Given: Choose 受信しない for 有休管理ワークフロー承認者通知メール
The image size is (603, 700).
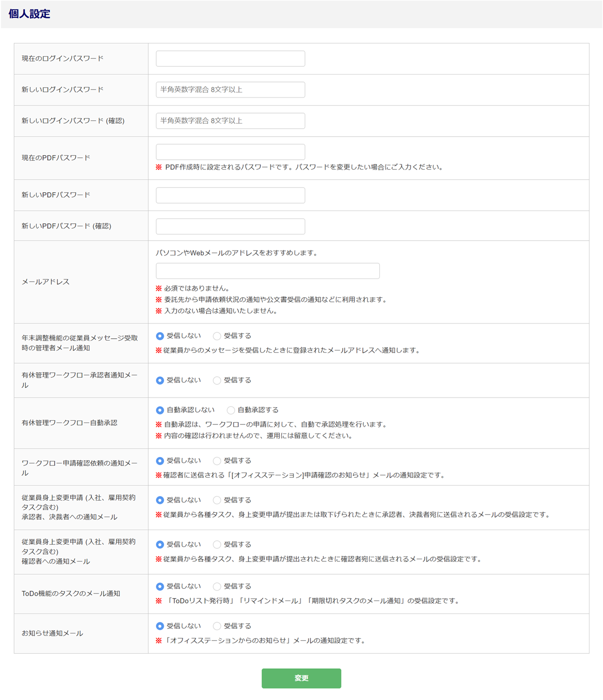Looking at the screenshot, I should (160, 381).
